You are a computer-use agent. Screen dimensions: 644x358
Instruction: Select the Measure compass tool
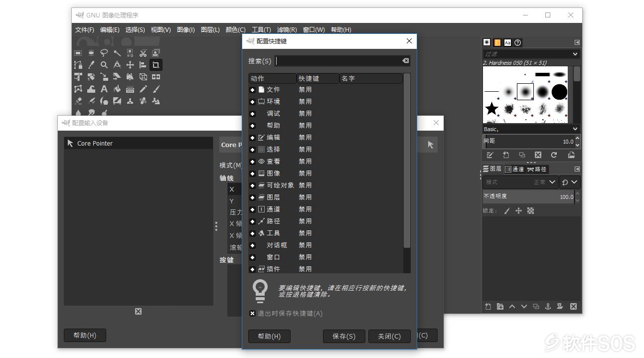click(x=117, y=65)
